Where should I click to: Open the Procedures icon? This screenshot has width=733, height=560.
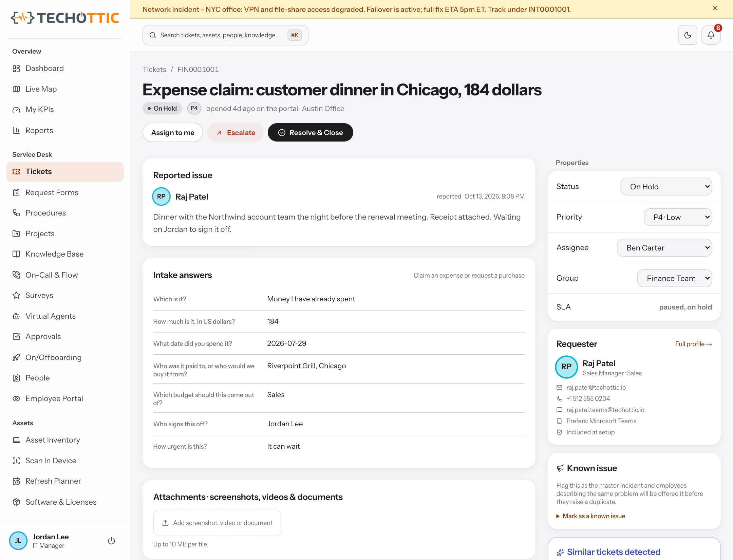click(x=16, y=213)
